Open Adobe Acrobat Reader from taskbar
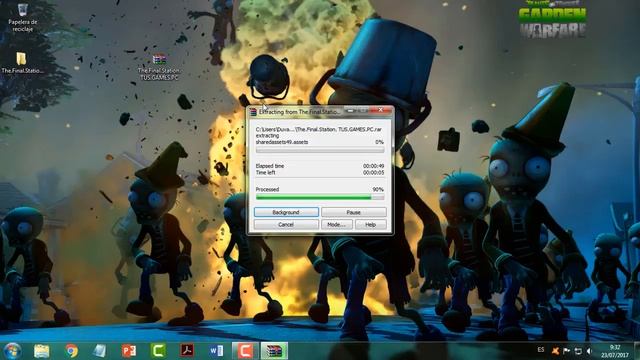Screen dimensions: 640x360 pos(187,351)
